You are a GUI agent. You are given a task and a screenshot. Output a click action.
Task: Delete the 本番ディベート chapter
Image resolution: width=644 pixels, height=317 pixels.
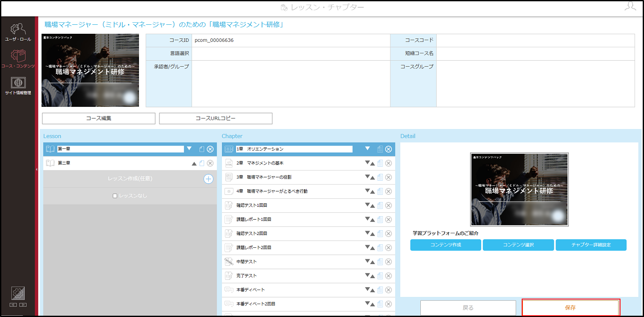coord(388,290)
